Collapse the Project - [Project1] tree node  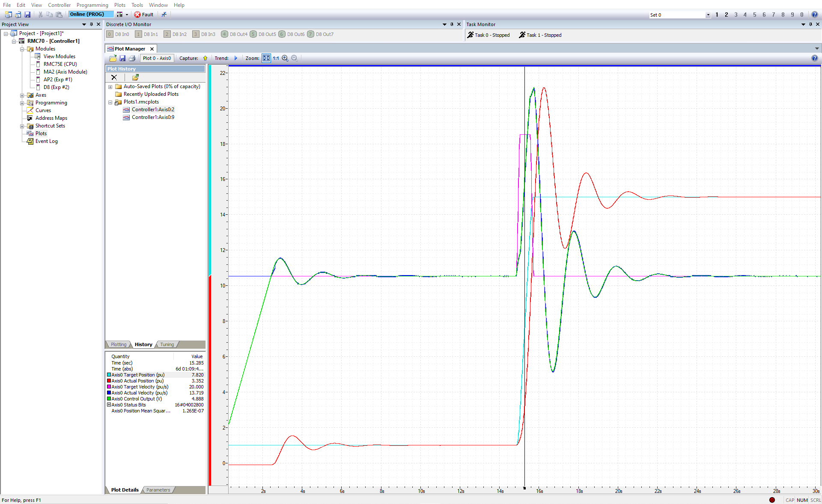pos(6,33)
